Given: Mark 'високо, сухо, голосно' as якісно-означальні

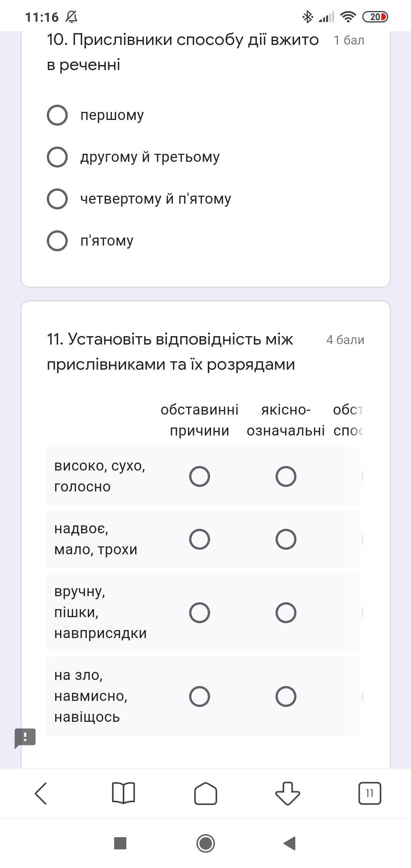Looking at the screenshot, I should (286, 476).
